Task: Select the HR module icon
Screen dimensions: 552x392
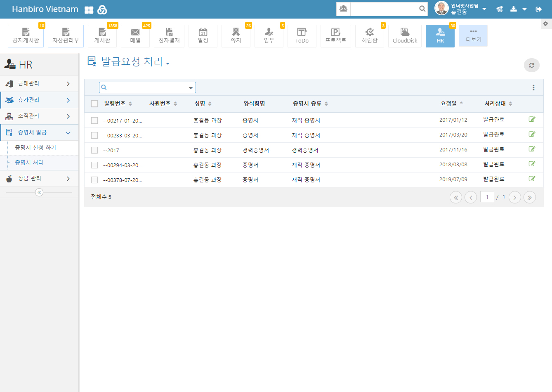Action: [440, 36]
